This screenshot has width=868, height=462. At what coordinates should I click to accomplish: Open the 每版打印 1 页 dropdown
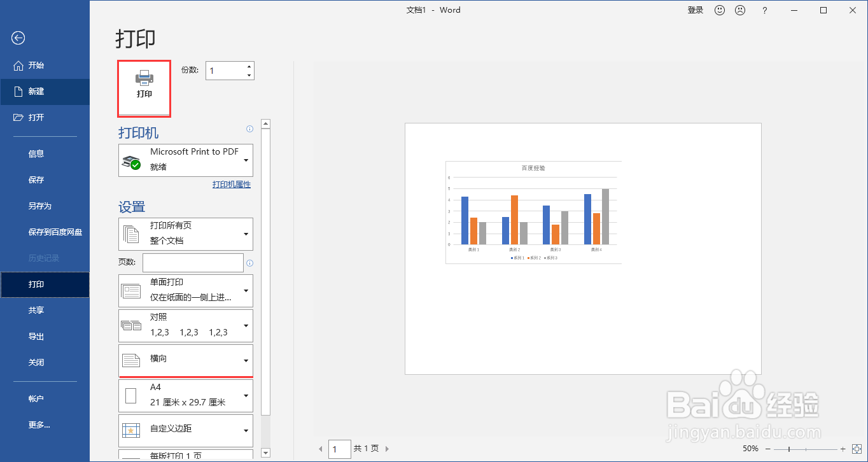(186, 454)
